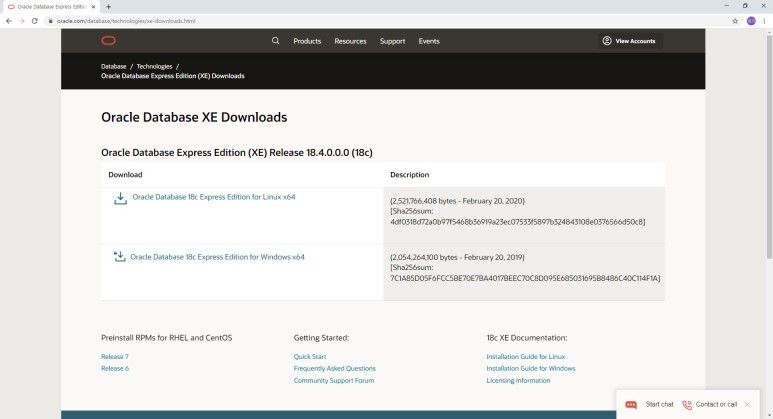Go back using browser back arrow
Viewport: 773px width, 419px height.
[8, 21]
